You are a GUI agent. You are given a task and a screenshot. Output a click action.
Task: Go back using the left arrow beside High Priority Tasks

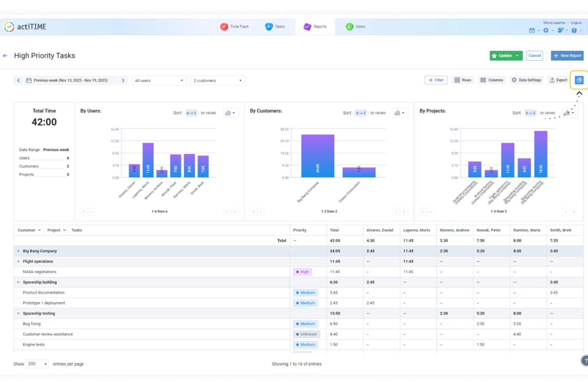[x=5, y=56]
